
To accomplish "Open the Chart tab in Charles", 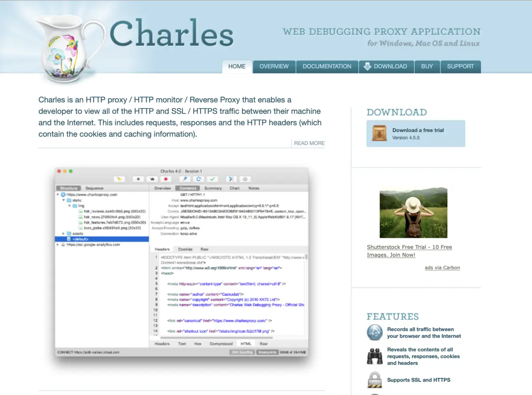I will click(x=235, y=188).
